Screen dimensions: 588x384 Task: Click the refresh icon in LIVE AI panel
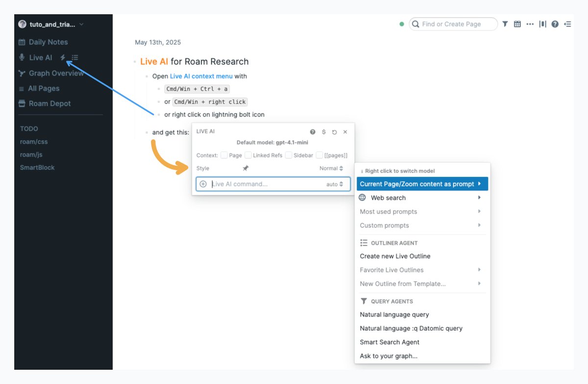click(334, 131)
